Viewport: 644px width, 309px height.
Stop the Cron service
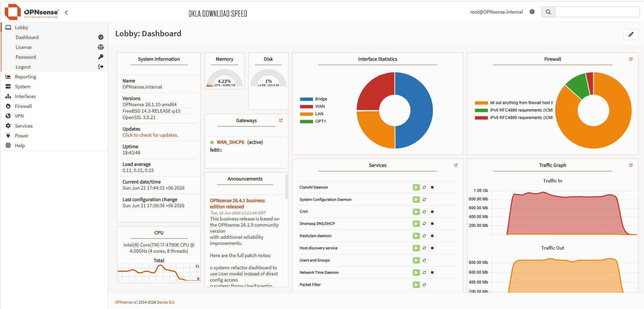(x=432, y=212)
